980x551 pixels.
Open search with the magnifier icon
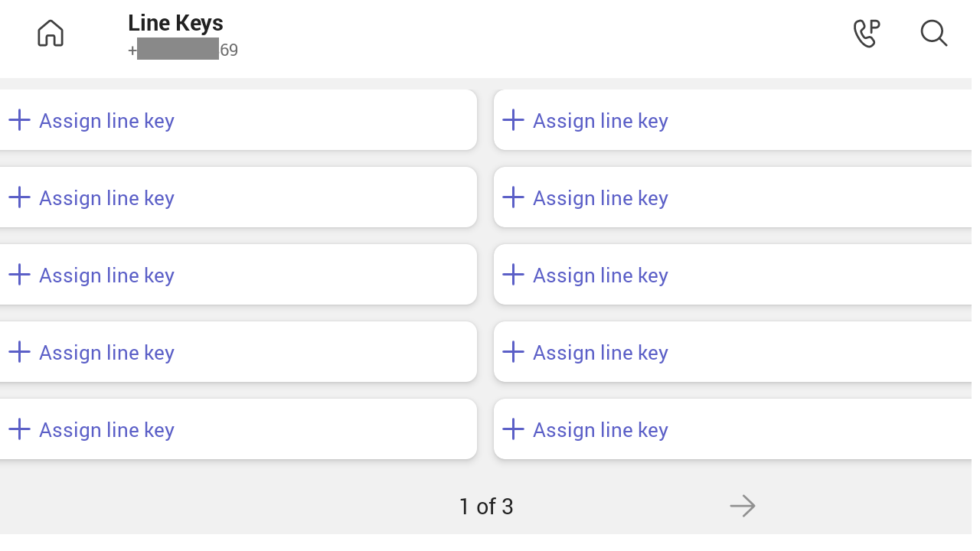[934, 33]
